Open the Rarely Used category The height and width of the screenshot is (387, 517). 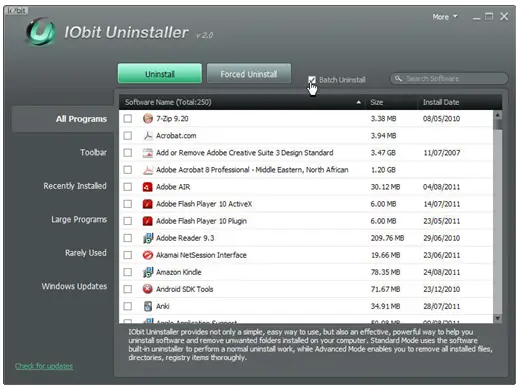[86, 253]
